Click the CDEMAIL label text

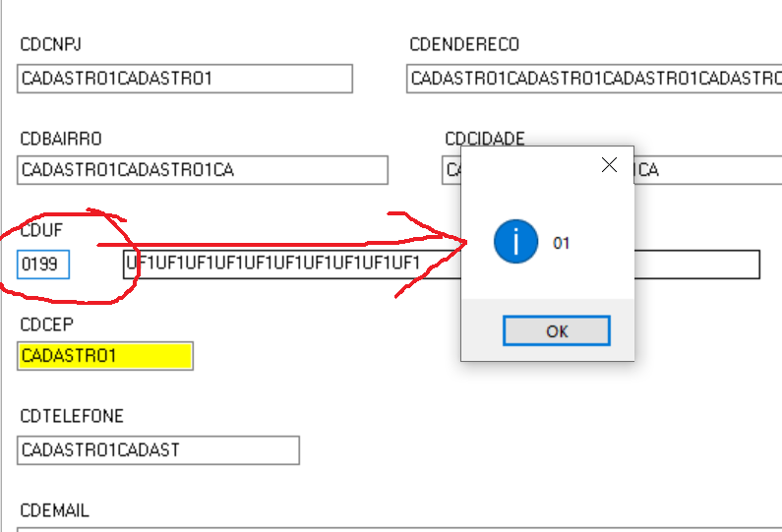tap(55, 511)
